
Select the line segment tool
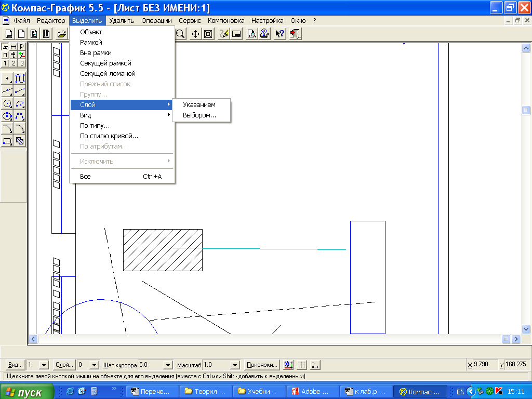point(20,91)
